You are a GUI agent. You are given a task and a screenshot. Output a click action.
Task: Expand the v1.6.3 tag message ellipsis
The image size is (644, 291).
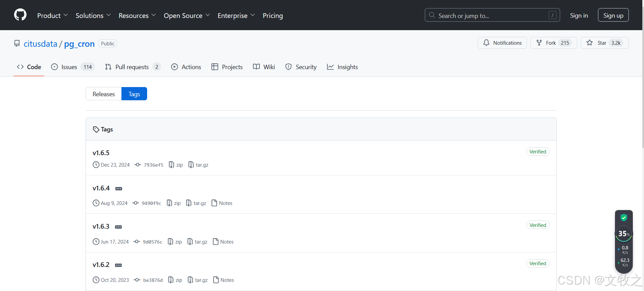118,227
